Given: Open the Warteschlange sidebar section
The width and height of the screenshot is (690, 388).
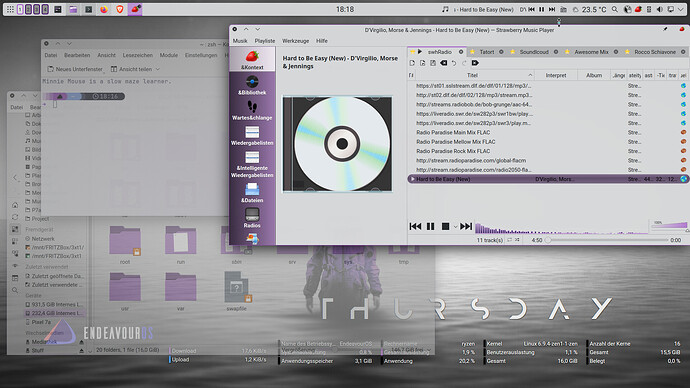Looking at the screenshot, I should click(x=252, y=110).
